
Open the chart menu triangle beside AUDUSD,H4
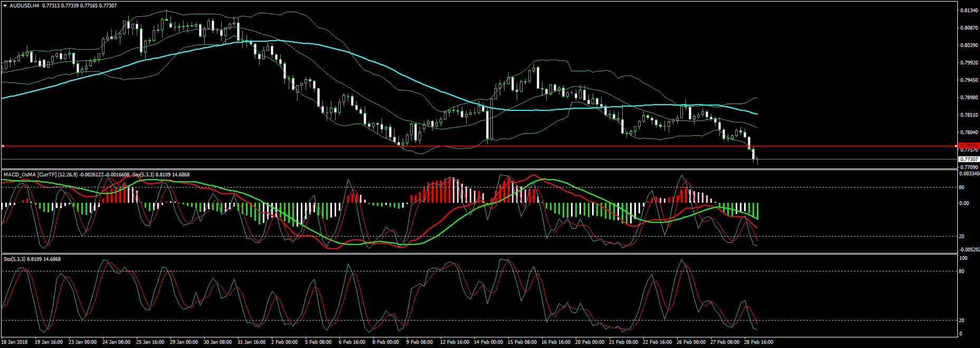pyautogui.click(x=5, y=6)
